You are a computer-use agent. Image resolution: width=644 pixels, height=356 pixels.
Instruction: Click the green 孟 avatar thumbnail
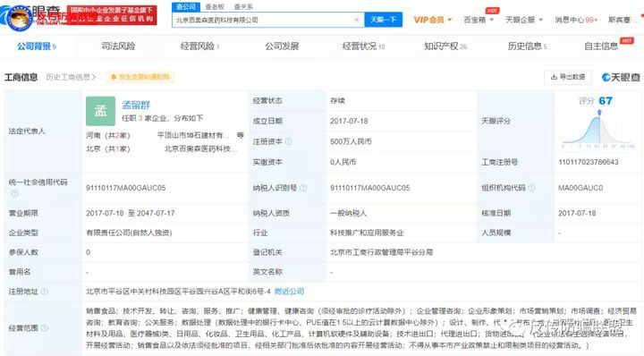[x=100, y=111]
